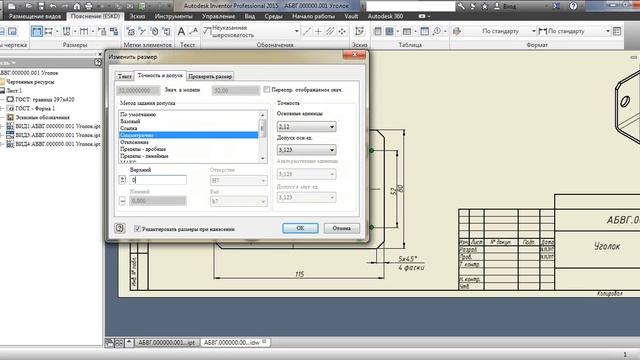The width and height of the screenshot is (640, 360).
Task: Click the Help question mark in title bar
Action: click(573, 6)
